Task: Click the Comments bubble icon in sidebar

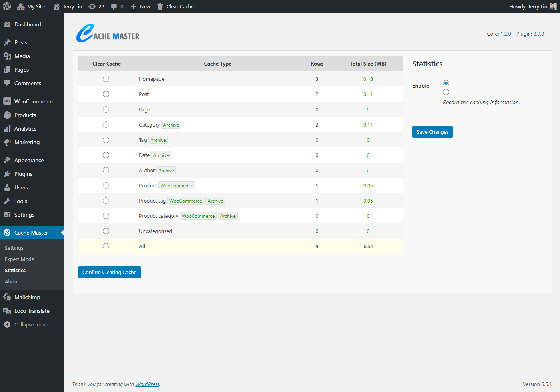Action: 7,83
